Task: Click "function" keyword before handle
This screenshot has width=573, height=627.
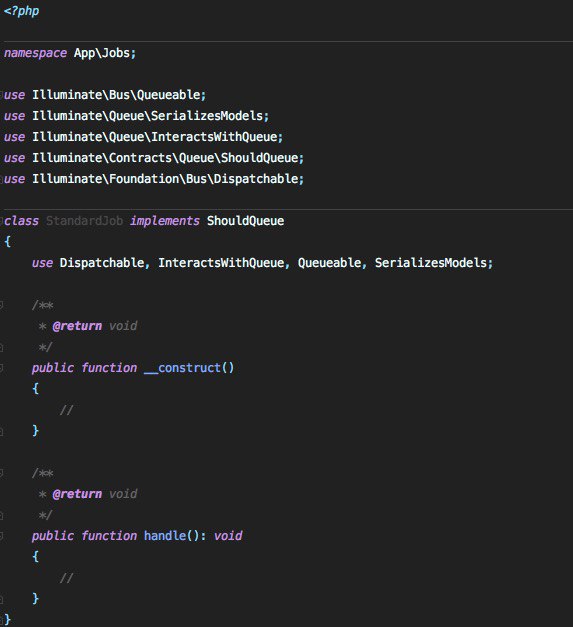Action: point(109,536)
